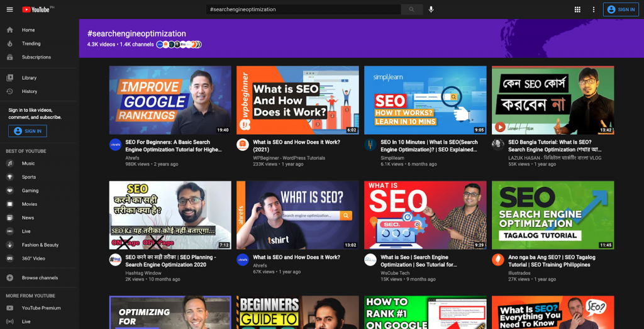Open Browse channels link
This screenshot has width=644, height=329.
40,277
